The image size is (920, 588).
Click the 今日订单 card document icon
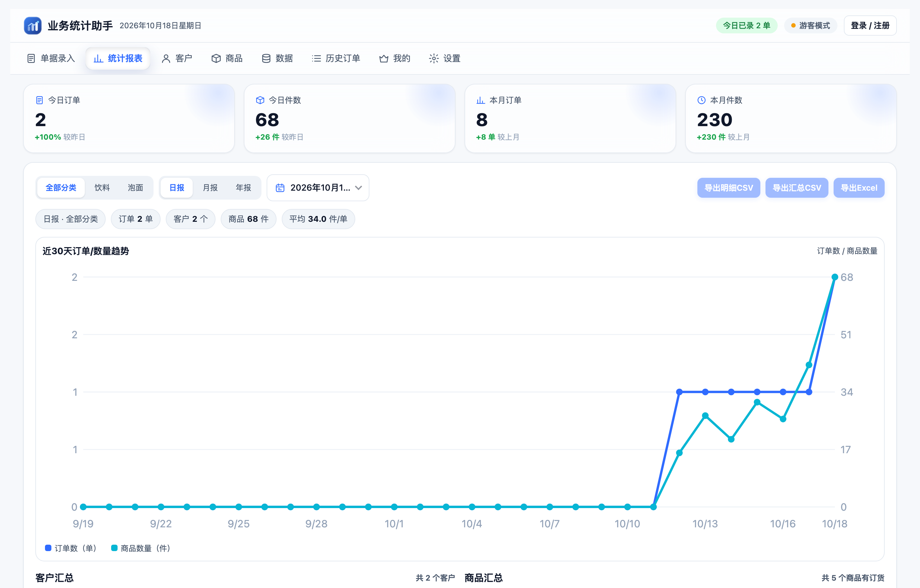pos(40,100)
